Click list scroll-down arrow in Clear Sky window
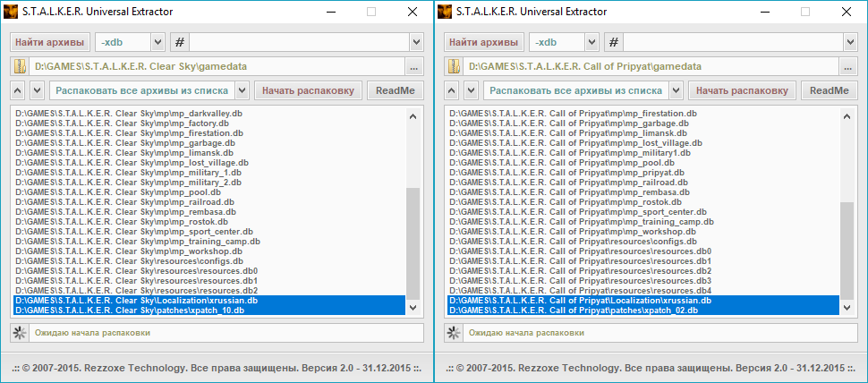The height and width of the screenshot is (383, 868). coord(413,307)
